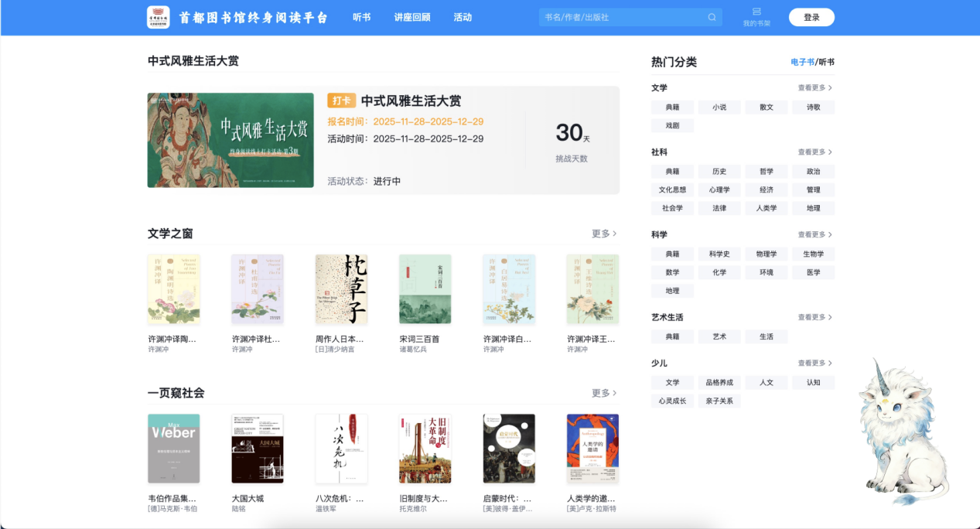Image resolution: width=980 pixels, height=529 pixels.
Task: Open the 人类学的邀请 book cover
Action: [x=592, y=449]
